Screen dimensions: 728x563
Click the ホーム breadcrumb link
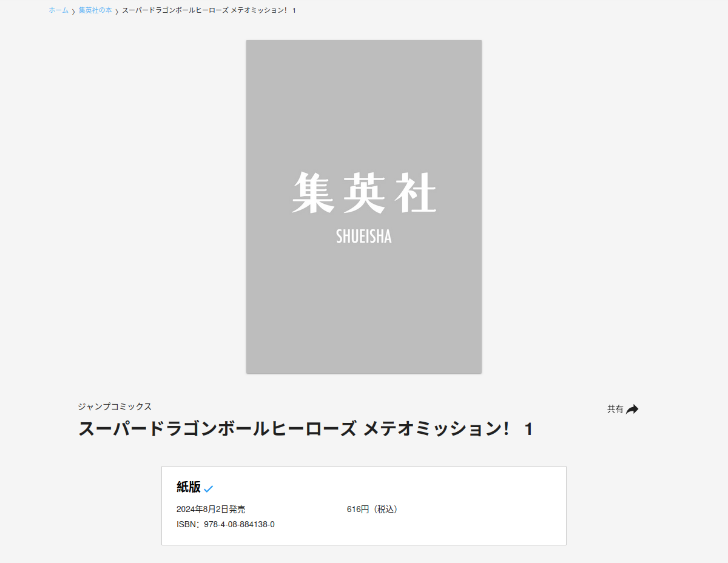click(x=58, y=10)
